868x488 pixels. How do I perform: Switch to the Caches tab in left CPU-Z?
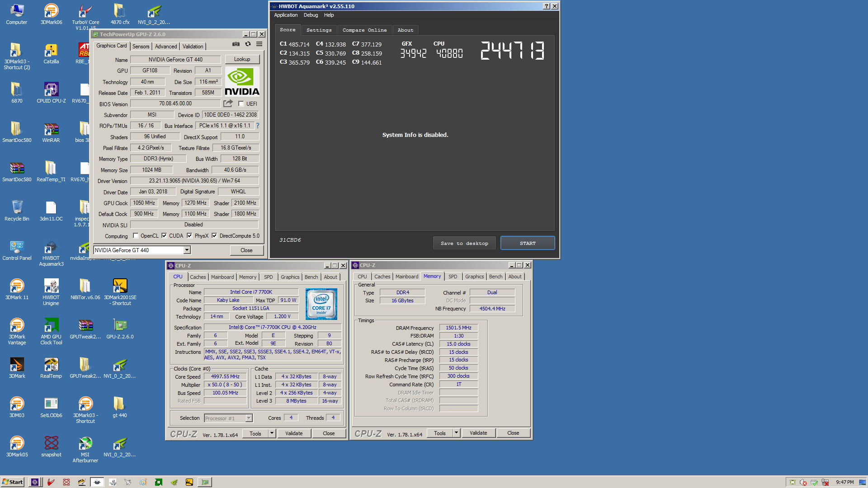198,277
